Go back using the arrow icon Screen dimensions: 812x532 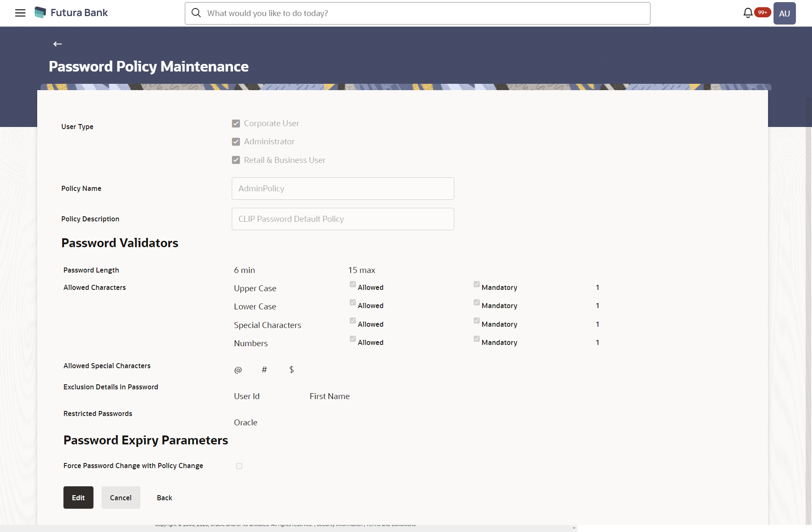(x=58, y=44)
